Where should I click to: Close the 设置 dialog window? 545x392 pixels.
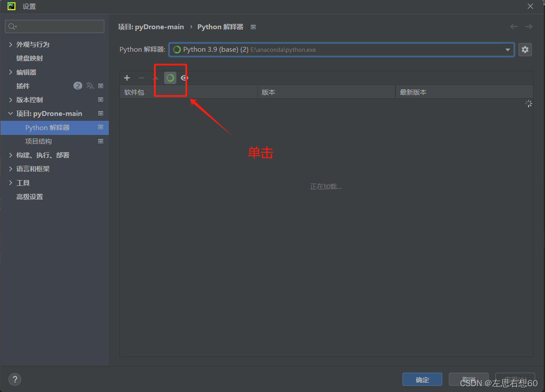[x=530, y=6]
